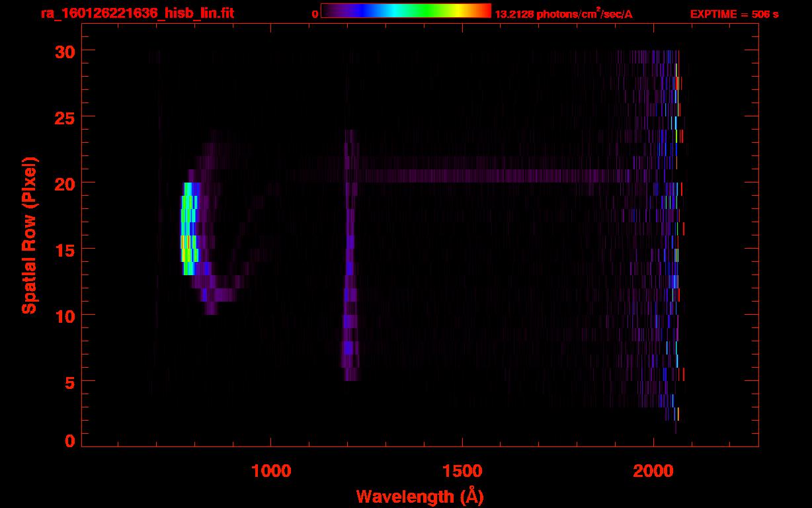Click the x-axis tick label 1000
The width and height of the screenshot is (812, 508).
click(271, 470)
